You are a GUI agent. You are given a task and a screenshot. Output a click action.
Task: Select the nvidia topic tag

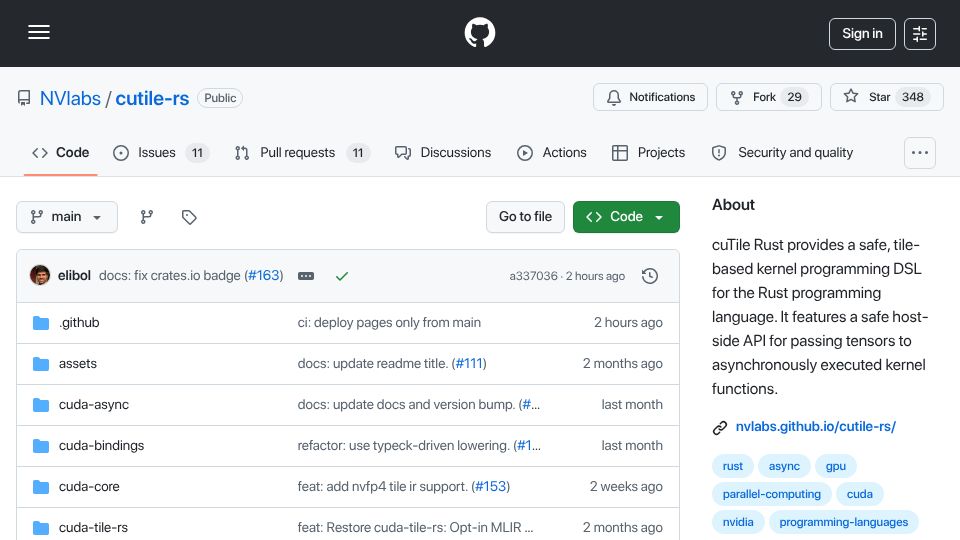click(x=738, y=522)
